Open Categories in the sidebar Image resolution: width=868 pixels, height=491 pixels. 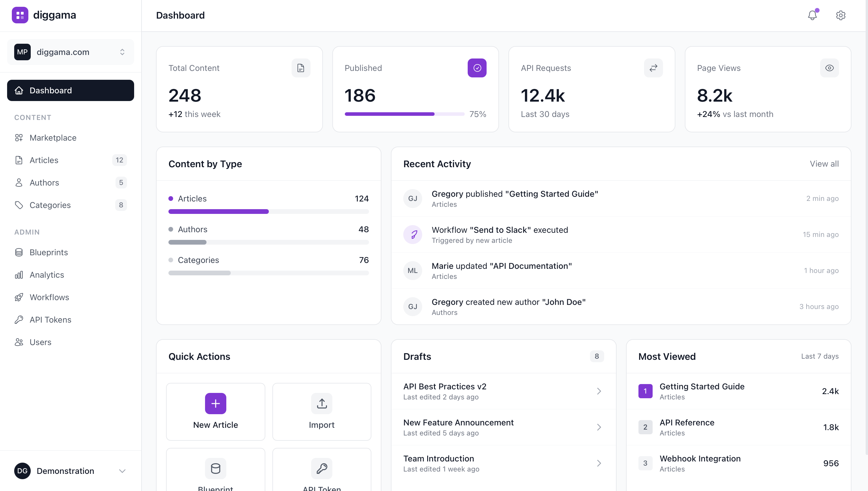click(50, 205)
